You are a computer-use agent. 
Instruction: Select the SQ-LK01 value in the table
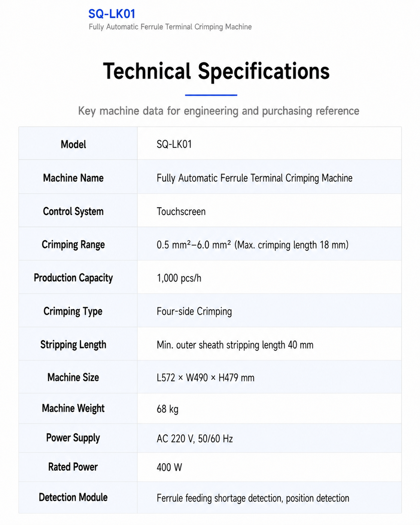pyautogui.click(x=174, y=145)
